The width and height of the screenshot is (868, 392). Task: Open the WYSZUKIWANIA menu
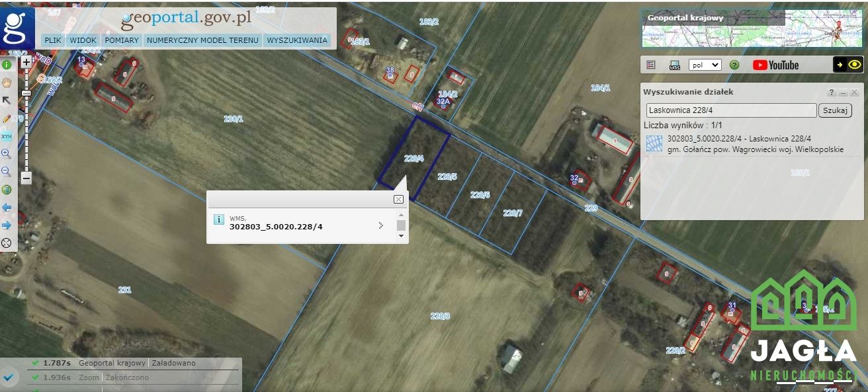297,40
